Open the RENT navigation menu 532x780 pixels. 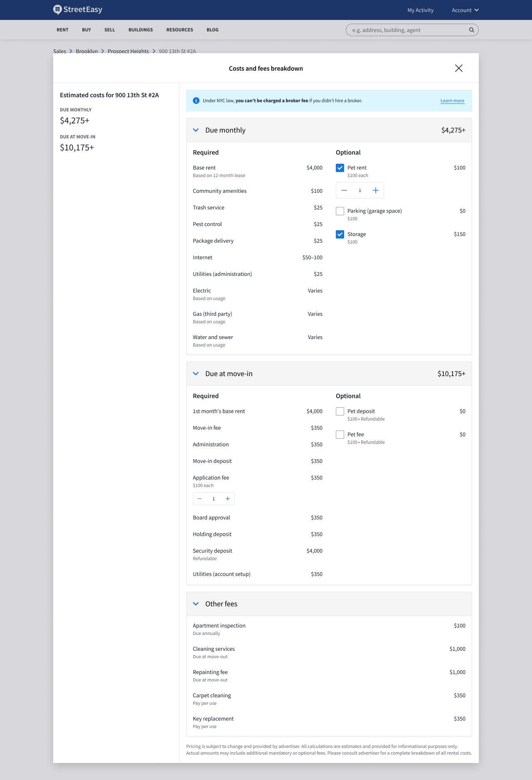[x=62, y=30]
